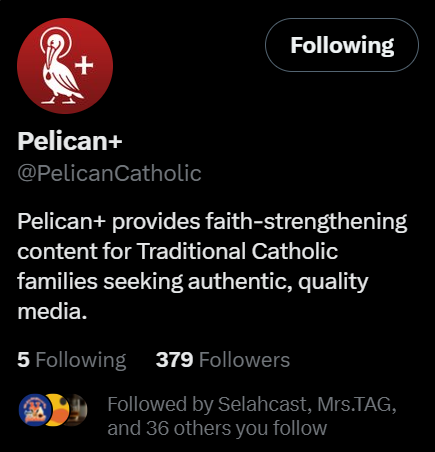
Task: Click the gray word Following beside 5
Action: [x=81, y=361]
